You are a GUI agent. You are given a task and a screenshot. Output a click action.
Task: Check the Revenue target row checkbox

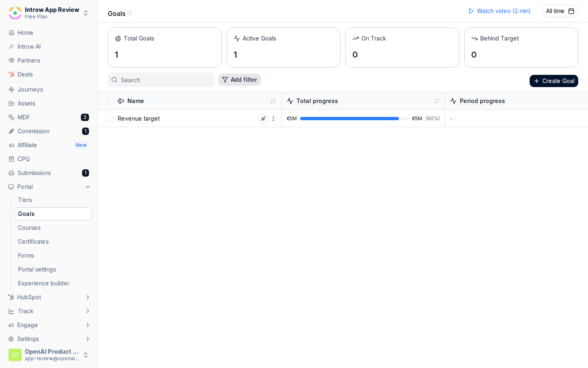pyautogui.click(x=111, y=119)
